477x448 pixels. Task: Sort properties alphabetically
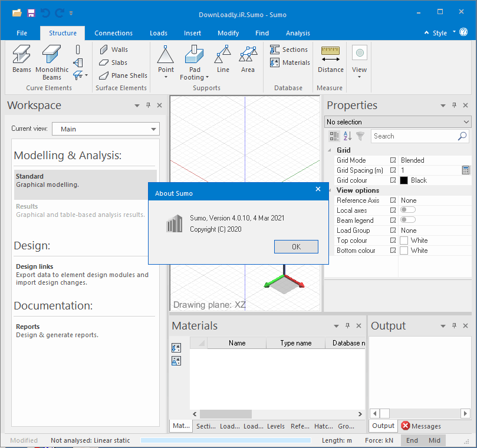(x=347, y=136)
